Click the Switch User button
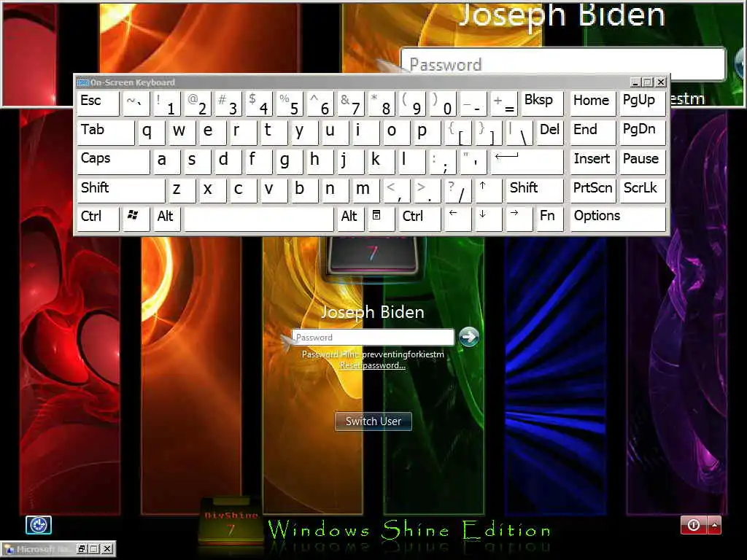 point(373,421)
